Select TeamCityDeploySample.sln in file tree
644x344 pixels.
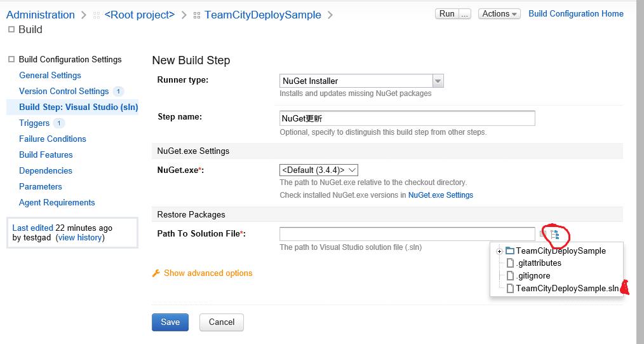(567, 289)
